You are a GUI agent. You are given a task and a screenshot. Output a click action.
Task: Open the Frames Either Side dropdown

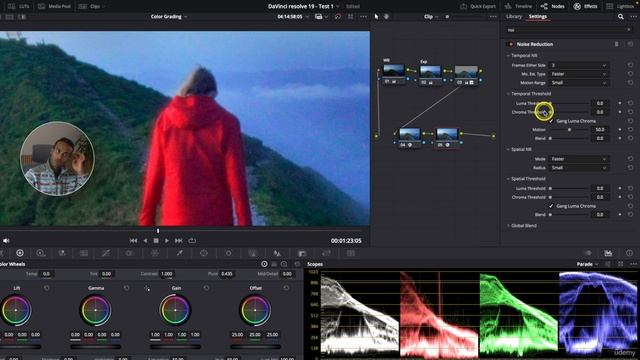tap(579, 65)
